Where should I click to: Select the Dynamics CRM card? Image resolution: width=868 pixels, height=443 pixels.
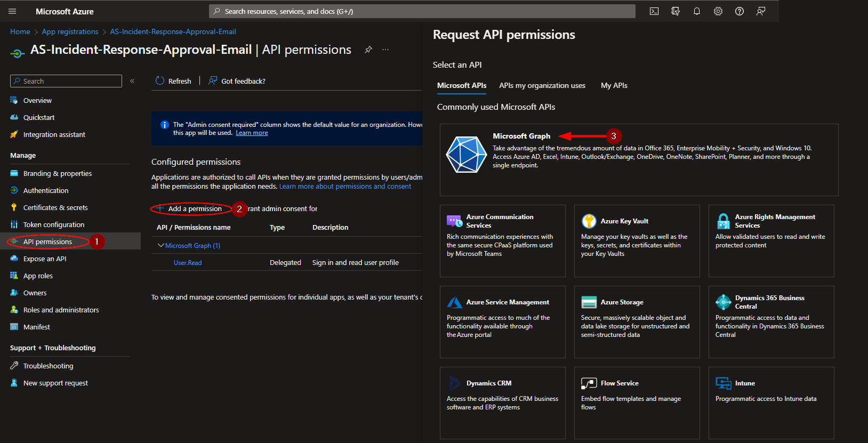(x=503, y=403)
